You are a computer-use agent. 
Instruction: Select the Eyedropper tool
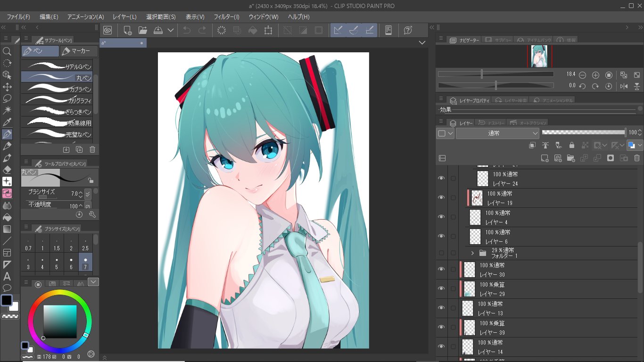(x=7, y=123)
